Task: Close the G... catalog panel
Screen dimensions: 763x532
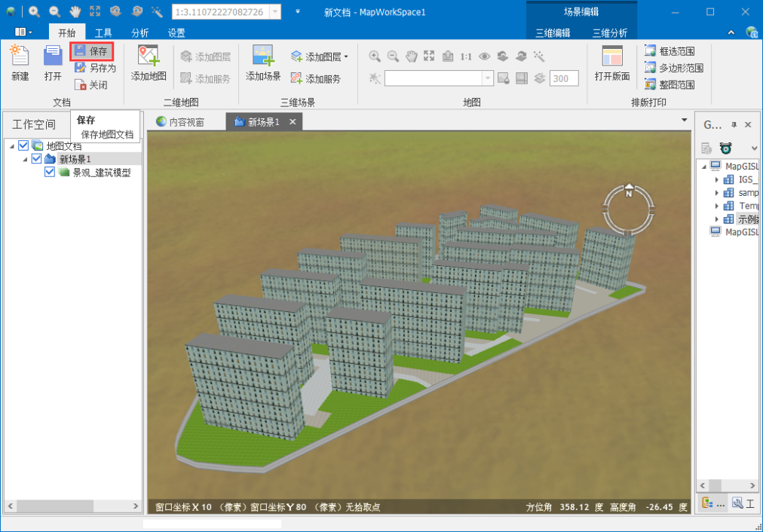Action: (749, 125)
